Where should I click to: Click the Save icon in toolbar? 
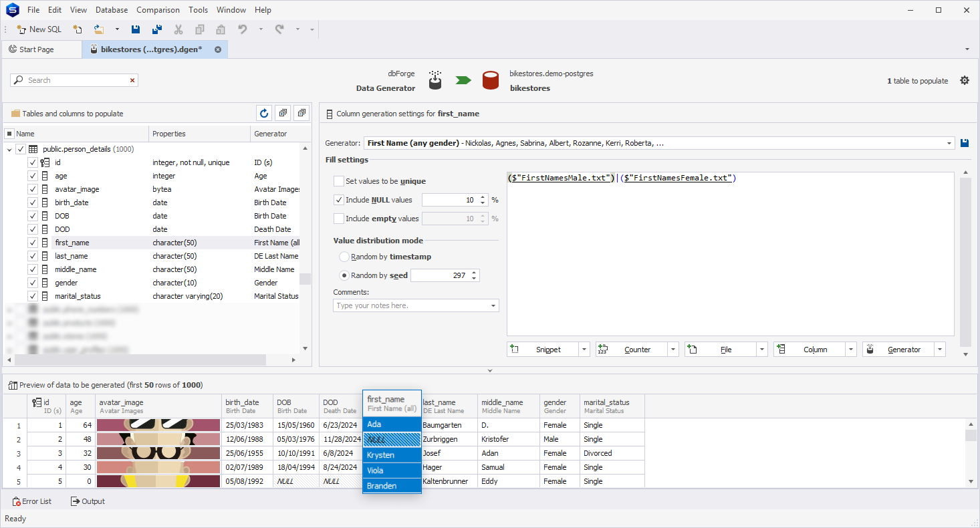[x=136, y=29]
